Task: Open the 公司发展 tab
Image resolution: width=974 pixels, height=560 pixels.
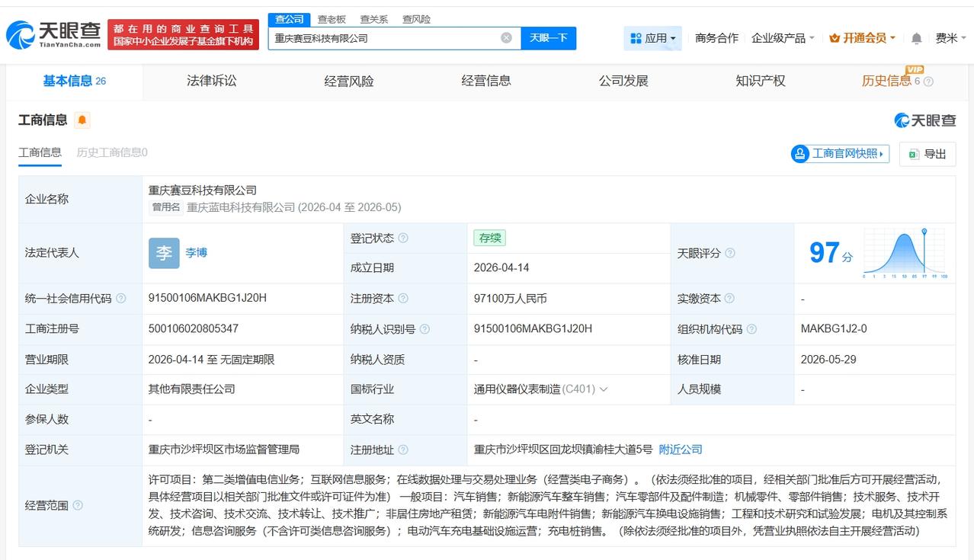Action: coord(623,81)
